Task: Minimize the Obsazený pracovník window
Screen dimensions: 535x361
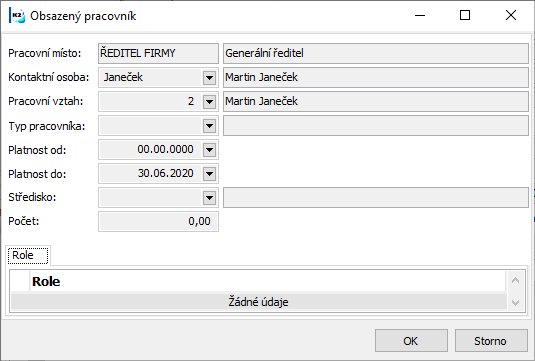Action: point(420,15)
